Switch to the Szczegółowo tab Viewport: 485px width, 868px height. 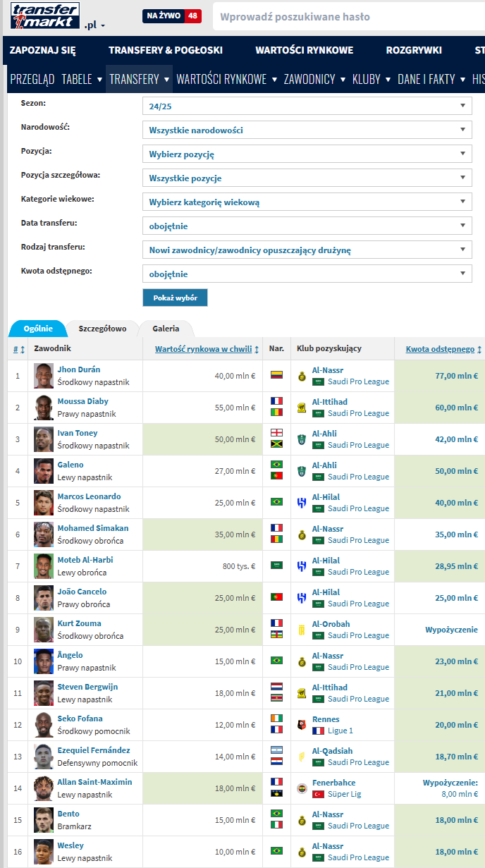coord(103,329)
